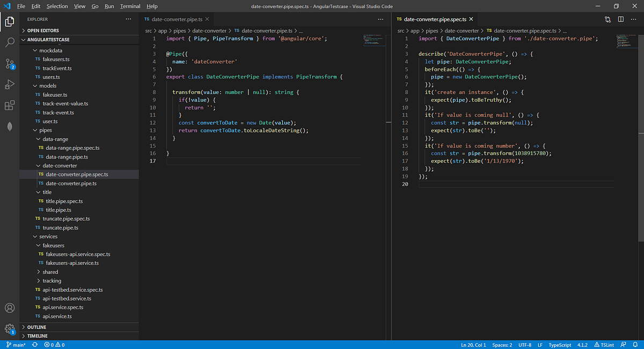Image resolution: width=644 pixels, height=349 pixels.
Task: Open Run and Debug view
Action: [x=10, y=84]
